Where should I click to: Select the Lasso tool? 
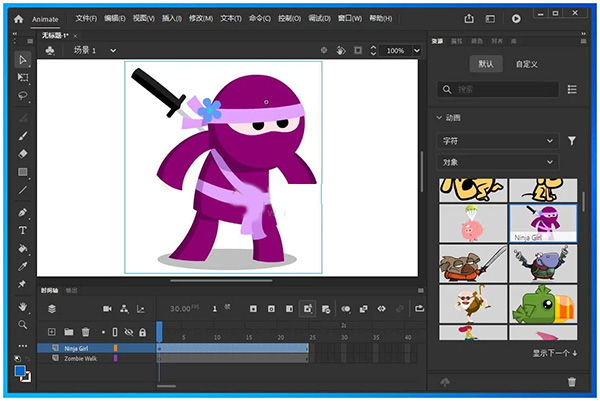tap(23, 96)
